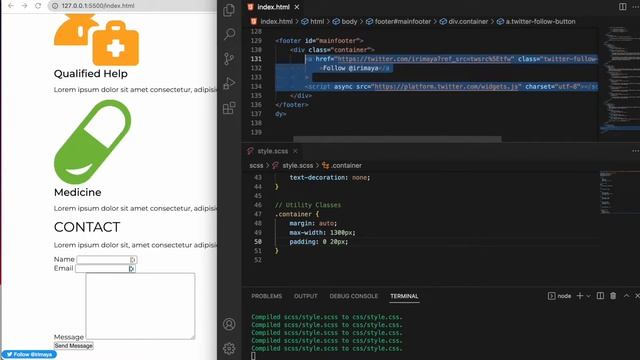Click the CONTACT heading on the webpage
640x360 pixels.
click(x=87, y=227)
